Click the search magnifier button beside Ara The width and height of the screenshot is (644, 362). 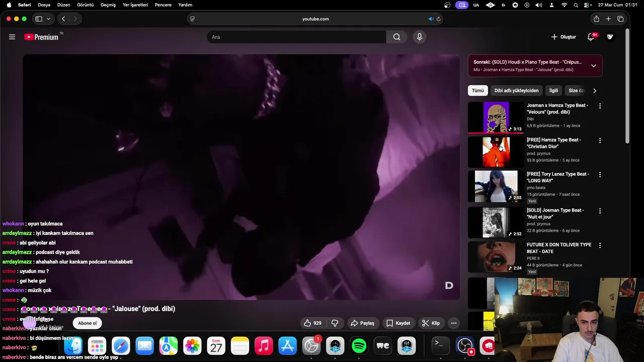coord(397,37)
